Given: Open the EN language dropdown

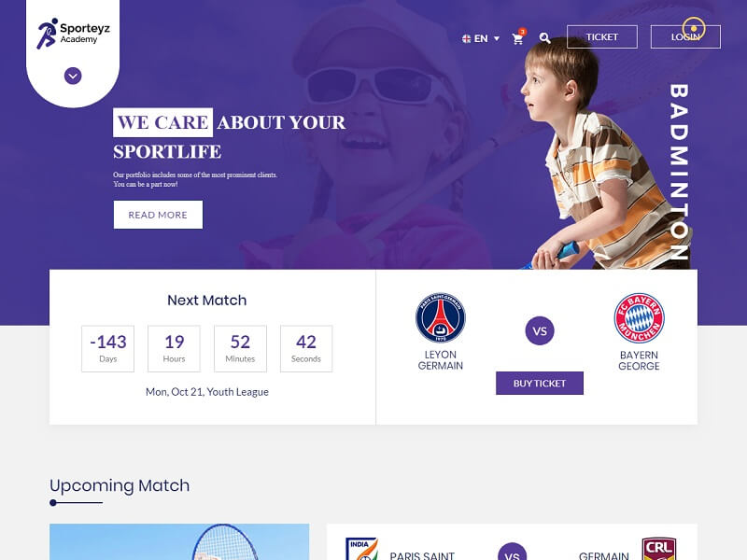Looking at the screenshot, I should [481, 38].
